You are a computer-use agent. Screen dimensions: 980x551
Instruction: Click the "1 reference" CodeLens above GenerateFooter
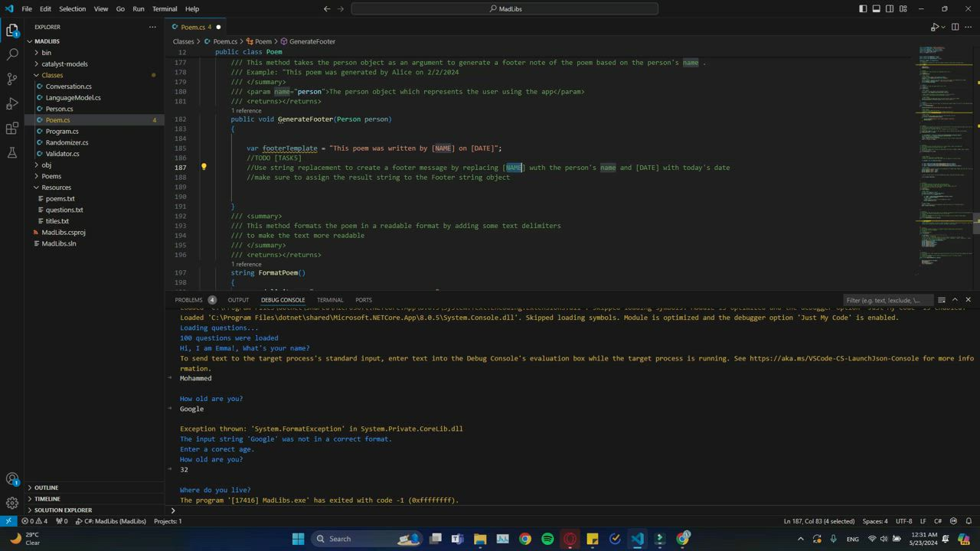click(246, 111)
